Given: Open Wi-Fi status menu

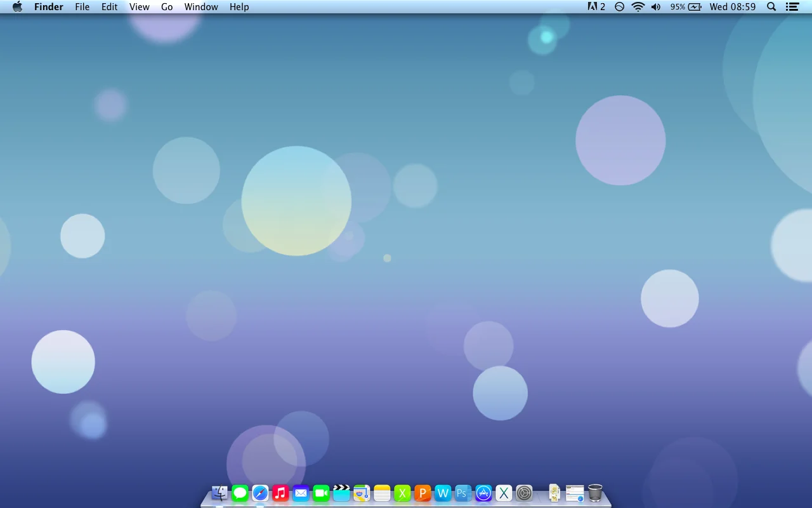Looking at the screenshot, I should click(x=638, y=7).
